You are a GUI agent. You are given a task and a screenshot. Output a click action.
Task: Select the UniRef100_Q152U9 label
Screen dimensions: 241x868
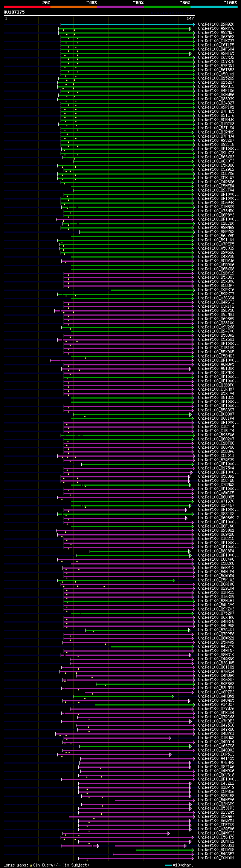pos(216,78)
